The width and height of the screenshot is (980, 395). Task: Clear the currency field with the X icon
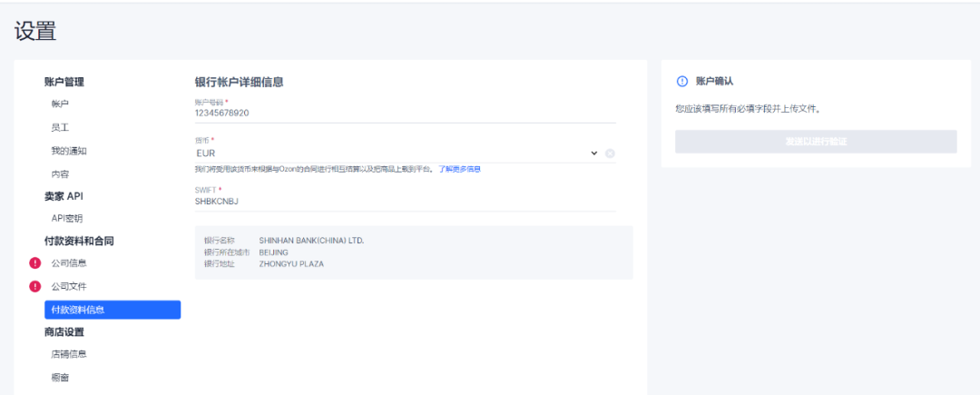pyautogui.click(x=610, y=153)
